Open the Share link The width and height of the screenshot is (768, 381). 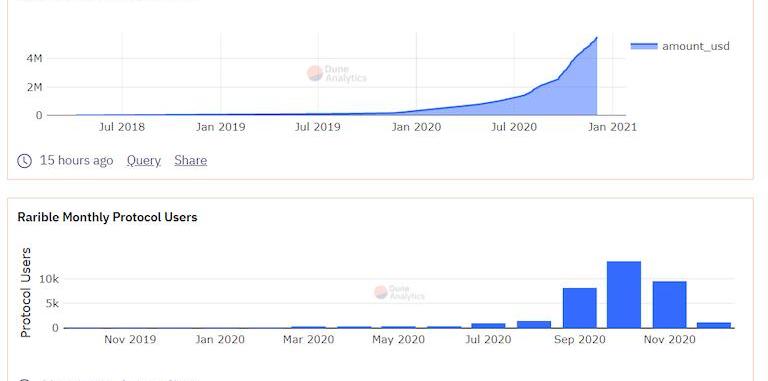(x=191, y=161)
